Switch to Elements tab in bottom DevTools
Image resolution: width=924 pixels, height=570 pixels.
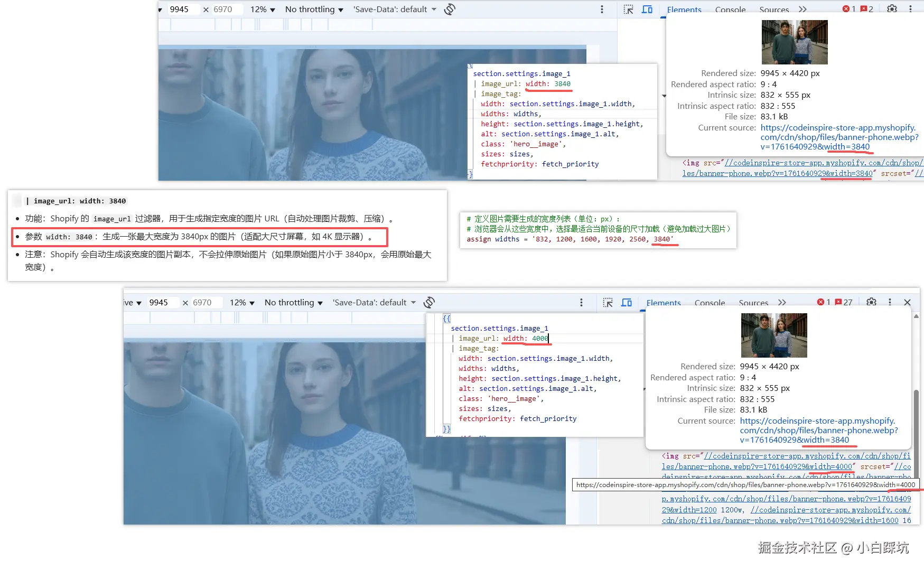664,303
